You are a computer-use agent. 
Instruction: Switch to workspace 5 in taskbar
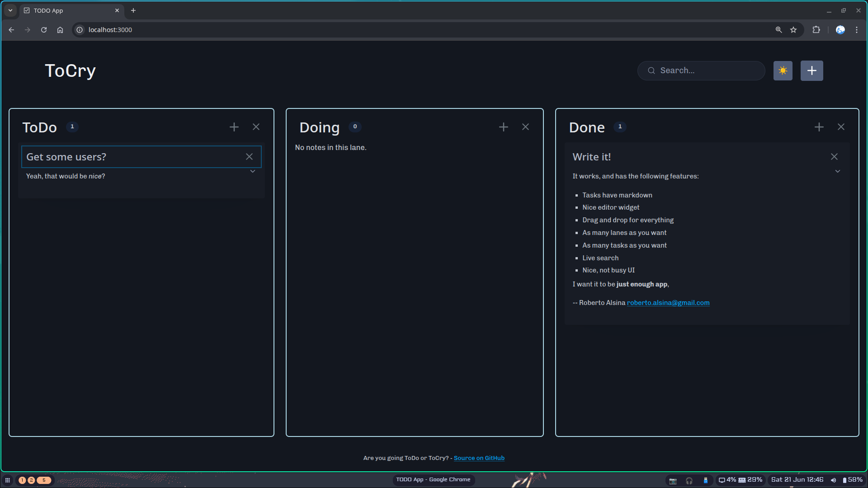click(x=44, y=480)
